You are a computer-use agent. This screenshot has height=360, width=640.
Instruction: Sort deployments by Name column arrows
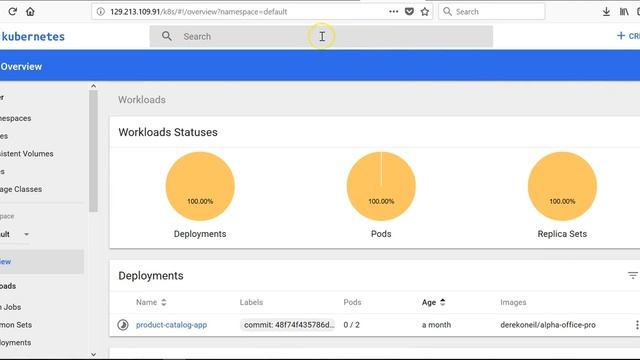point(164,302)
